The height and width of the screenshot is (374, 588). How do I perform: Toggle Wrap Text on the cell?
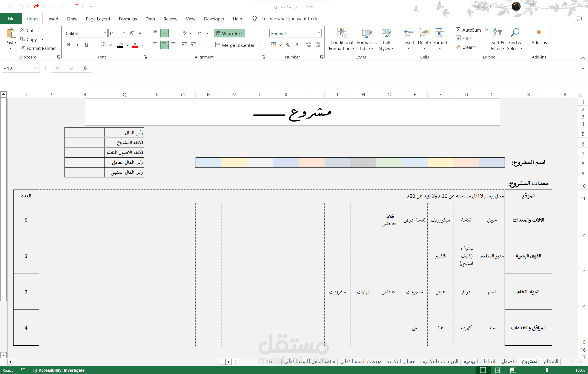(x=229, y=33)
